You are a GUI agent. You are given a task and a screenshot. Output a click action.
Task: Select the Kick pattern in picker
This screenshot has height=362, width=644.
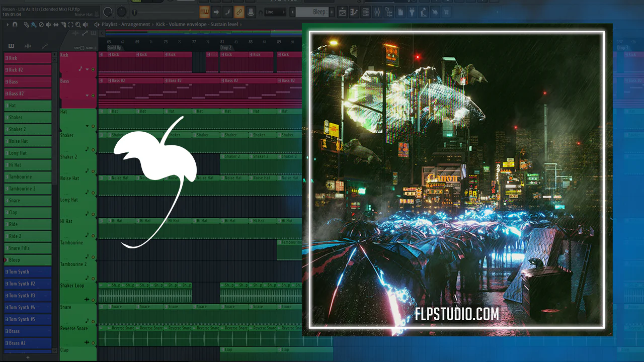click(28, 58)
